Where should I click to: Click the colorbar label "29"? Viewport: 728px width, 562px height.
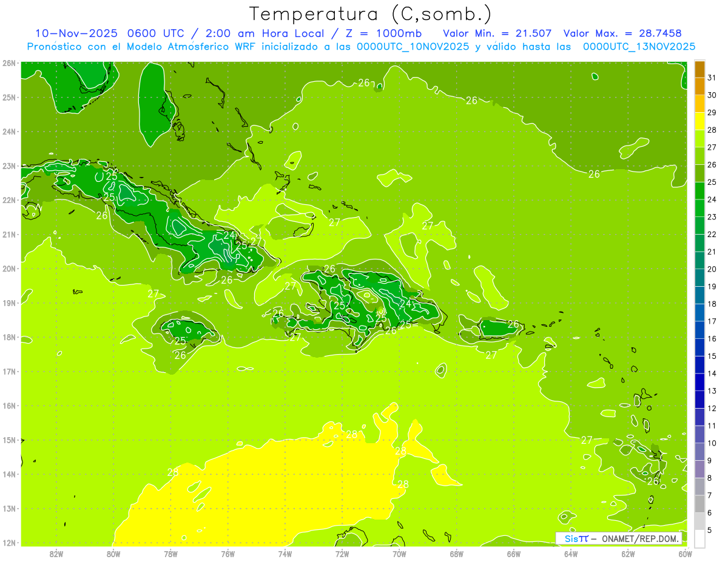coord(712,113)
